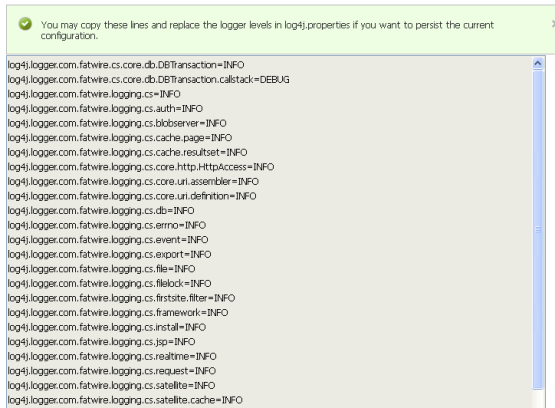
Task: Click the core.uri.definition=INFO line
Action: [132, 196]
